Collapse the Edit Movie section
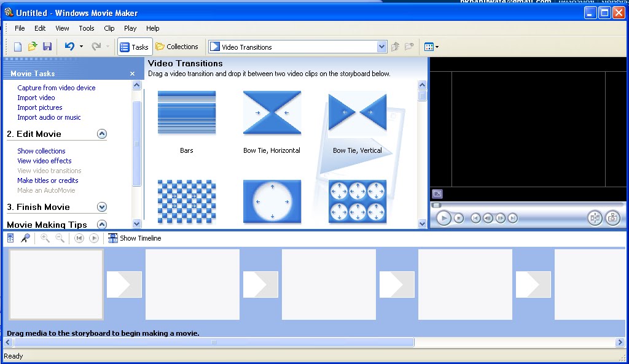 (x=101, y=133)
